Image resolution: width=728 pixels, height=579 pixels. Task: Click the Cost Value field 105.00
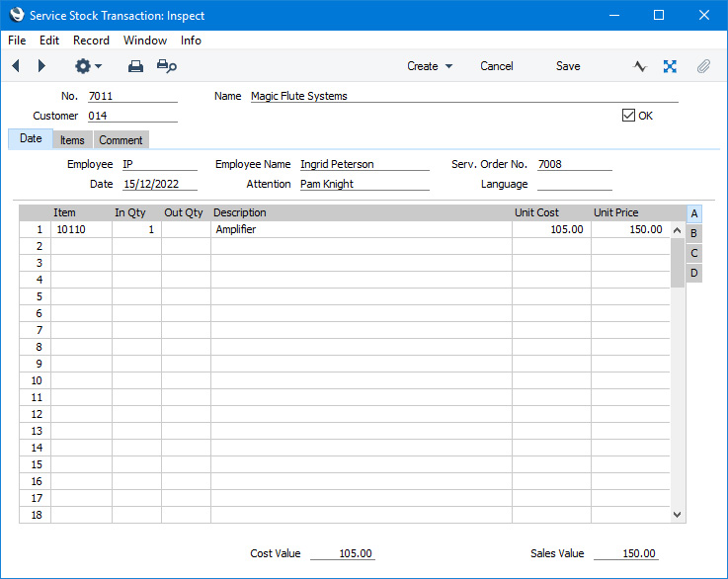click(343, 553)
